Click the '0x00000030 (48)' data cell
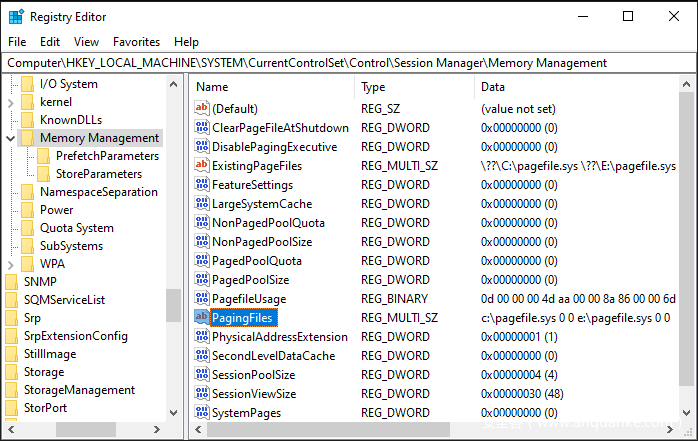 (522, 394)
